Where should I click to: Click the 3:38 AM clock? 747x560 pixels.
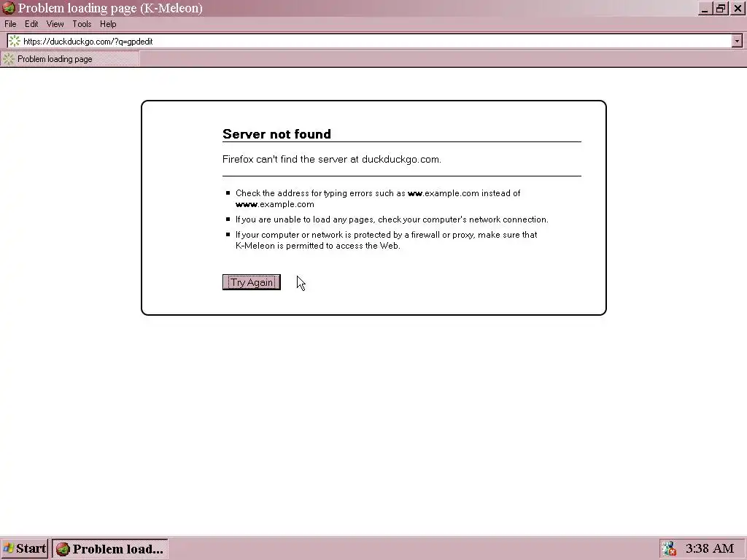pos(710,548)
